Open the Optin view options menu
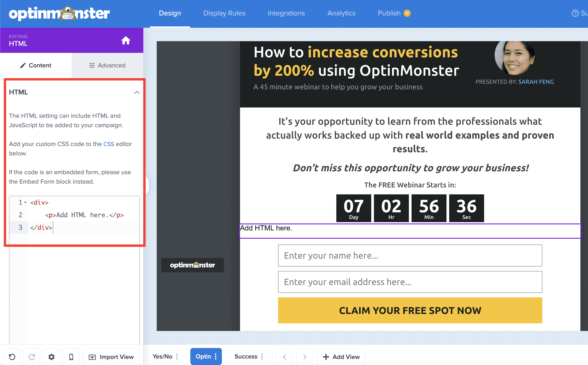Image resolution: width=588 pixels, height=365 pixels. click(216, 356)
